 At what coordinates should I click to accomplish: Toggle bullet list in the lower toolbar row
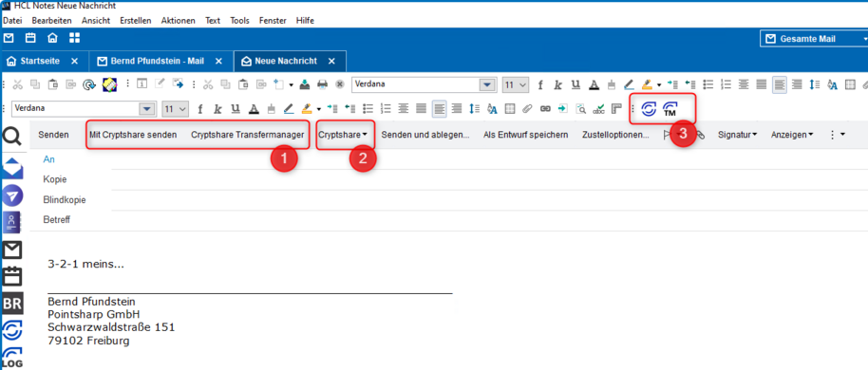click(x=368, y=108)
